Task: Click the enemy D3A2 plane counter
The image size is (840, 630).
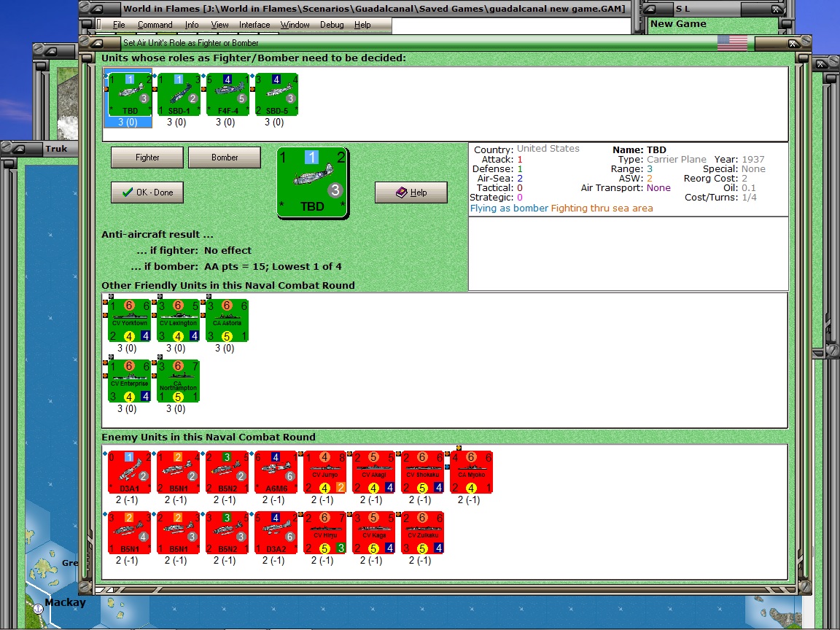Action: click(x=276, y=532)
